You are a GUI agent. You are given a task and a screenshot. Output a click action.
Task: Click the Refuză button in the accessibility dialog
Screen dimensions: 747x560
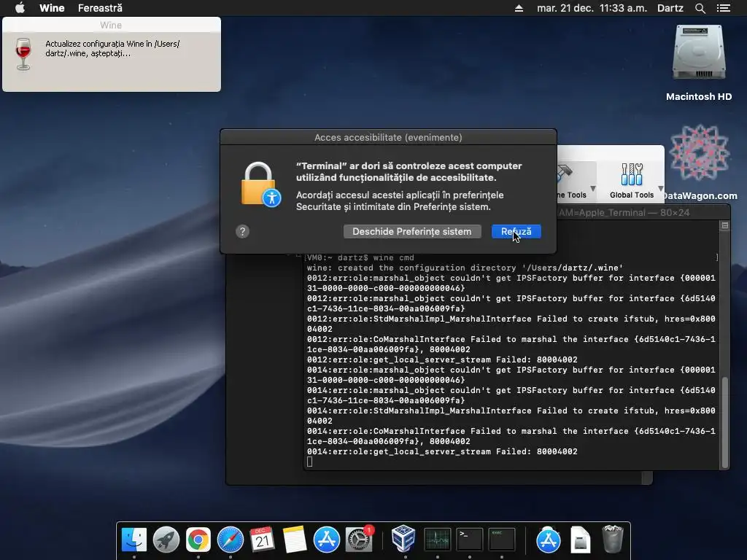tap(516, 231)
